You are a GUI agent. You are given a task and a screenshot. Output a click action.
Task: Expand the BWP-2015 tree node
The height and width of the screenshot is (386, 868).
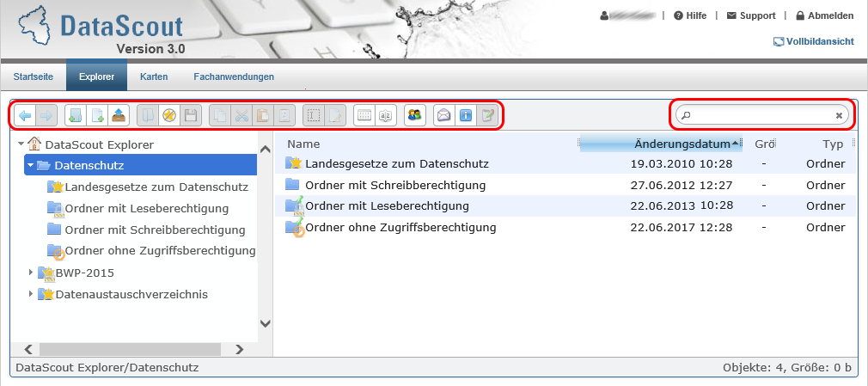(31, 273)
